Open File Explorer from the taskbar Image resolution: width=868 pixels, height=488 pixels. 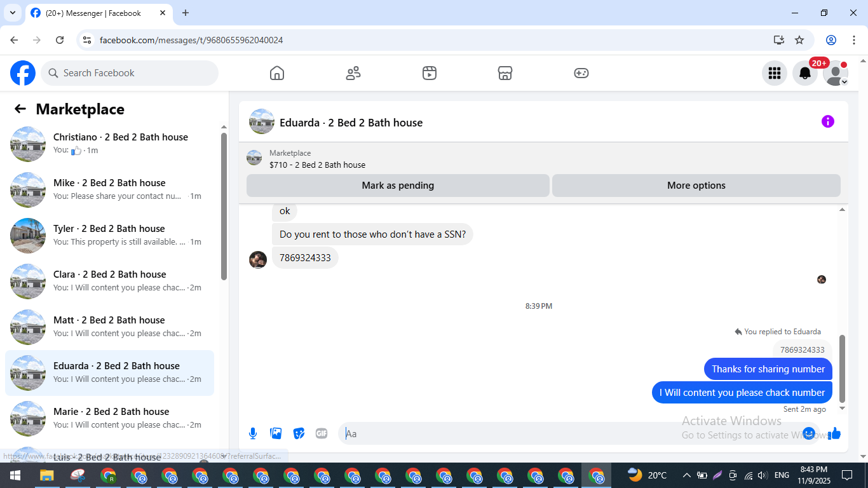pos(46,475)
